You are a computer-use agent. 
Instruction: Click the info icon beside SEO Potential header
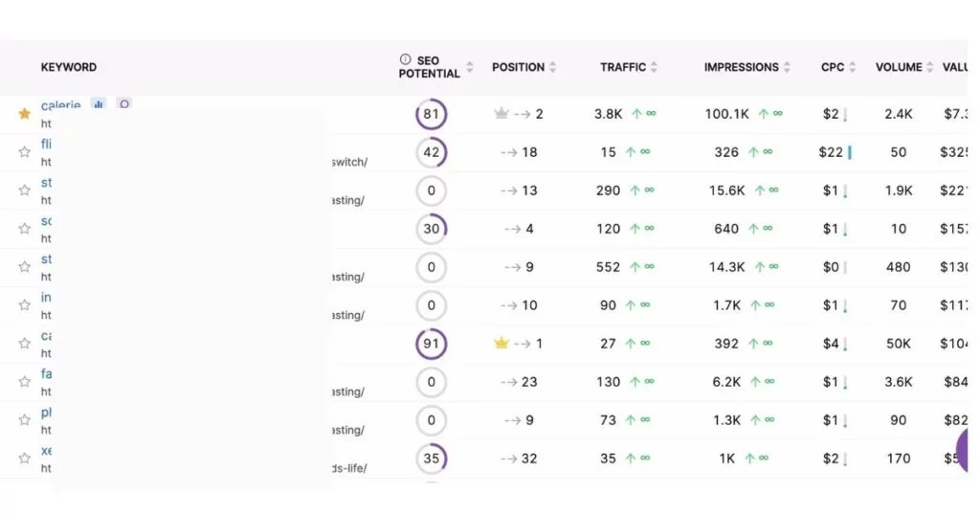click(405, 60)
